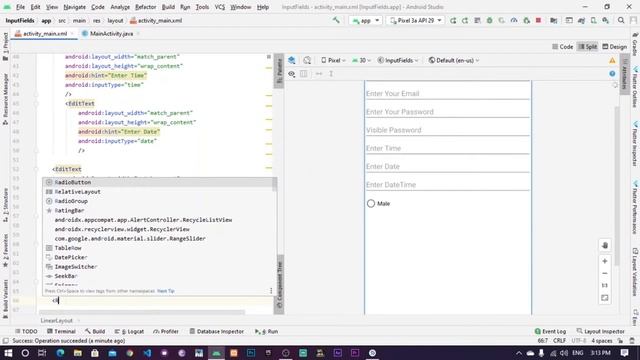Switch editor to Design view mode
The image size is (640, 360).
[x=614, y=47]
